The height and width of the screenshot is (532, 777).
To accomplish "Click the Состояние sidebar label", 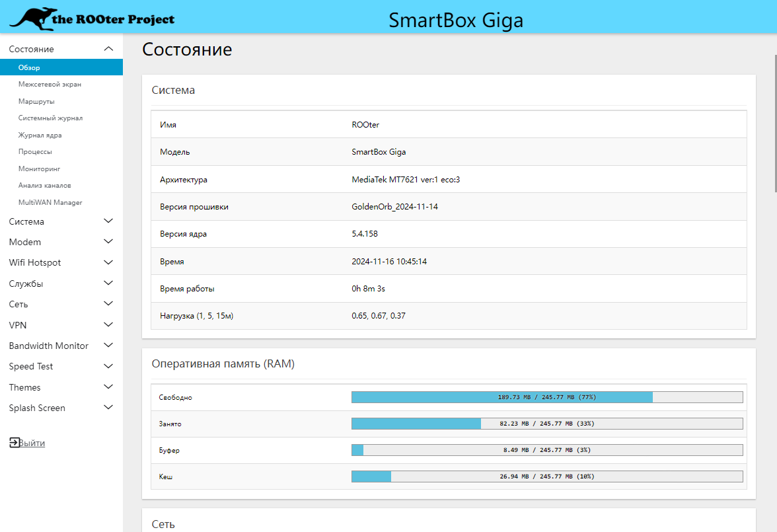I will (x=31, y=49).
